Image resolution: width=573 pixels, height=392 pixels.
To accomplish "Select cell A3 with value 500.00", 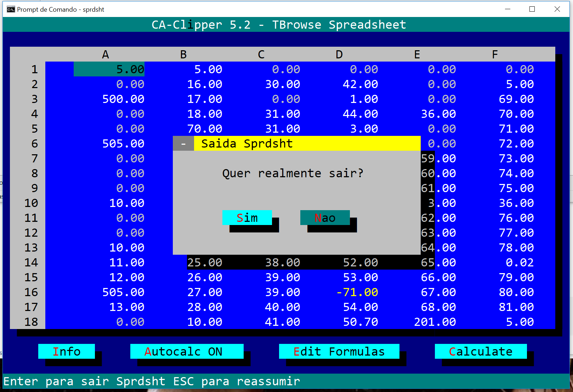I will (x=123, y=99).
